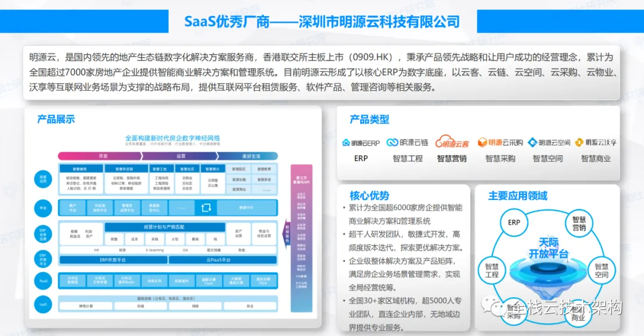Click the 网络 box in IaaS row

(195, 306)
